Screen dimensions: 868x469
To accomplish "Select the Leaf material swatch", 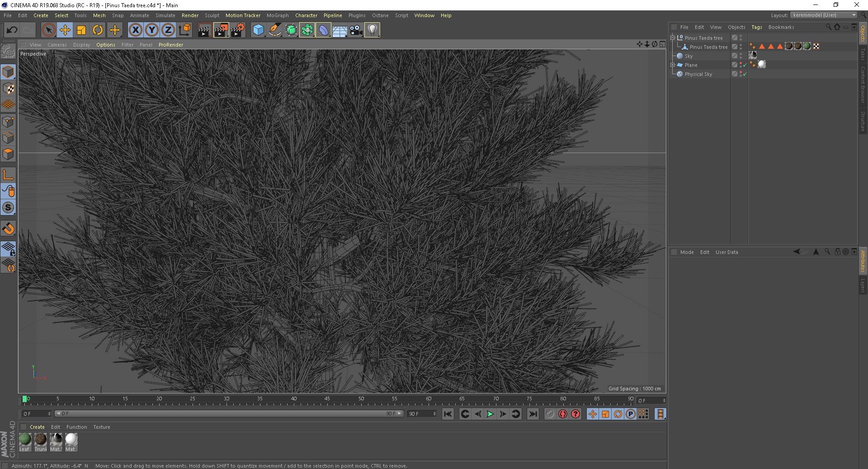I will tap(25, 442).
